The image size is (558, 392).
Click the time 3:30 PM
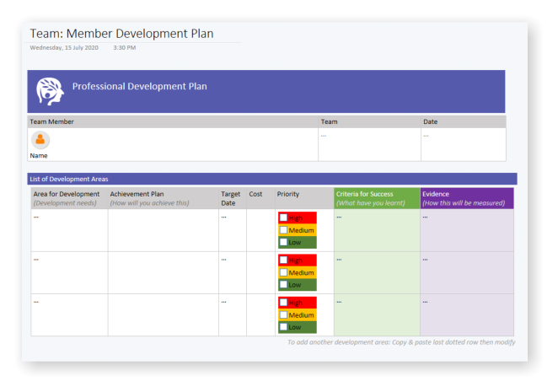(125, 48)
